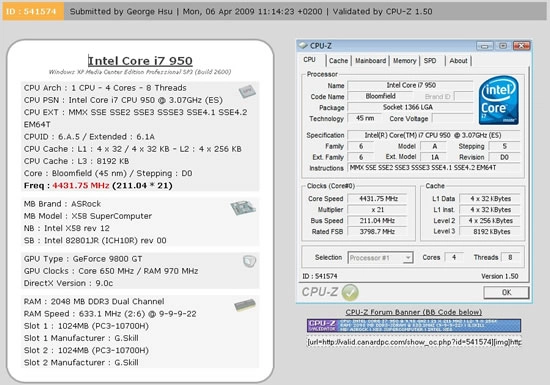Click the NB Intel X58 rev 12 line
This screenshot has height=385, width=550.
(67, 228)
